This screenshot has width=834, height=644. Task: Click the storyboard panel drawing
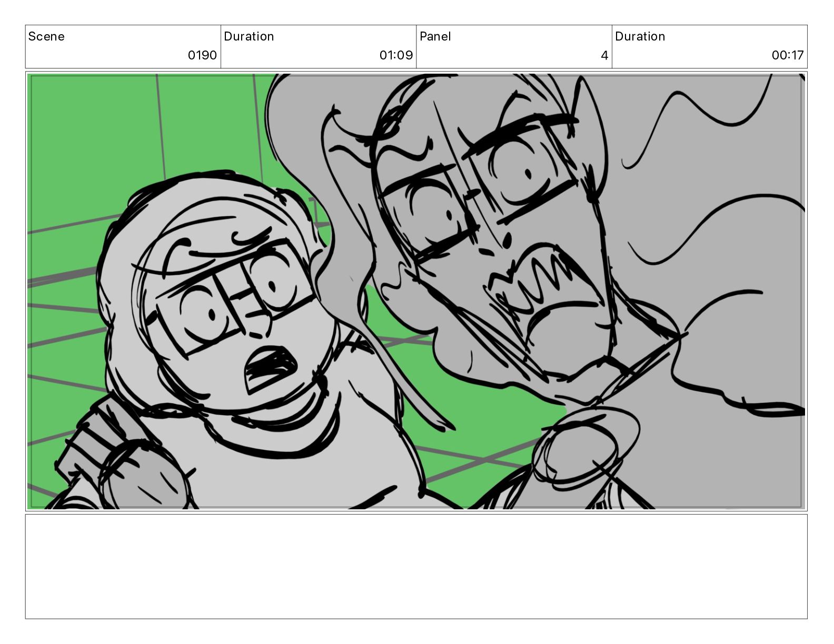pos(416,291)
